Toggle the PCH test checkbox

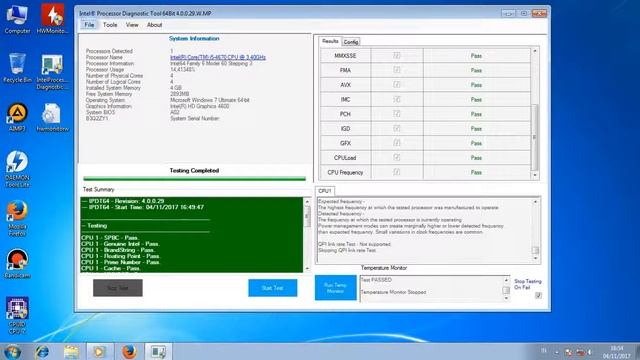tap(397, 113)
